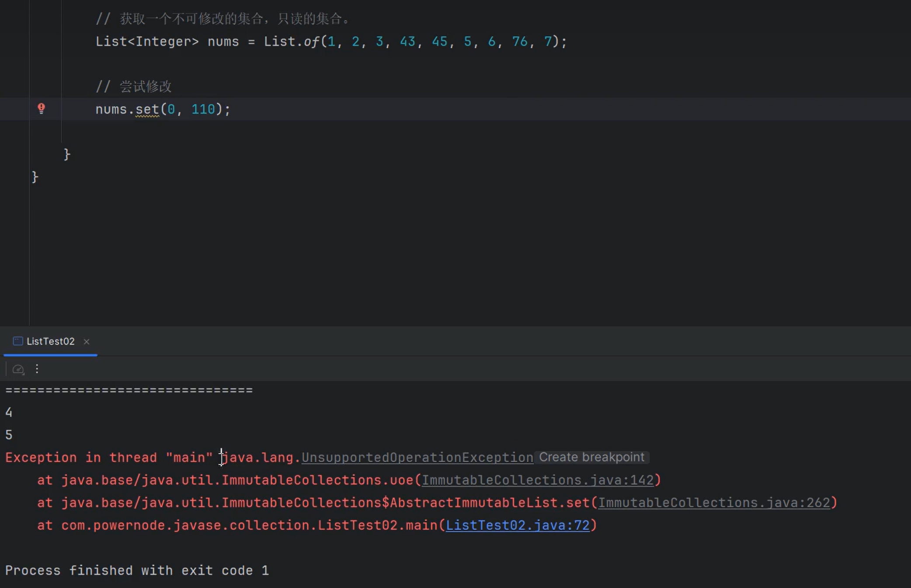The height and width of the screenshot is (588, 911).
Task: Jump to ListTest02.java:72 link
Action: [518, 525]
